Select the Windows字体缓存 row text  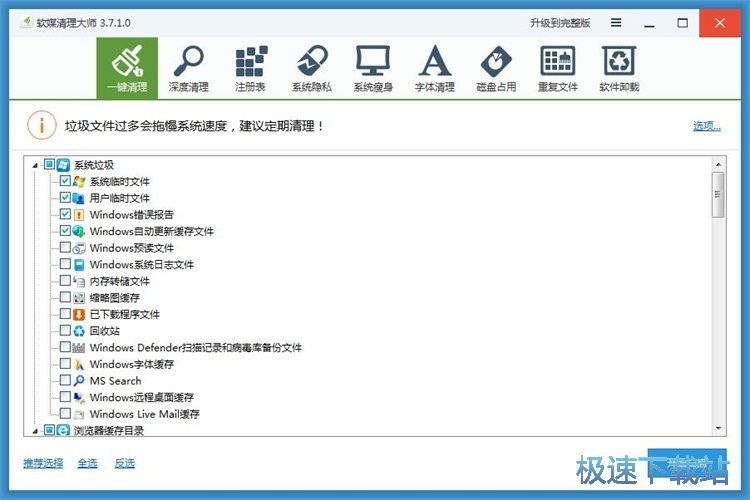132,364
